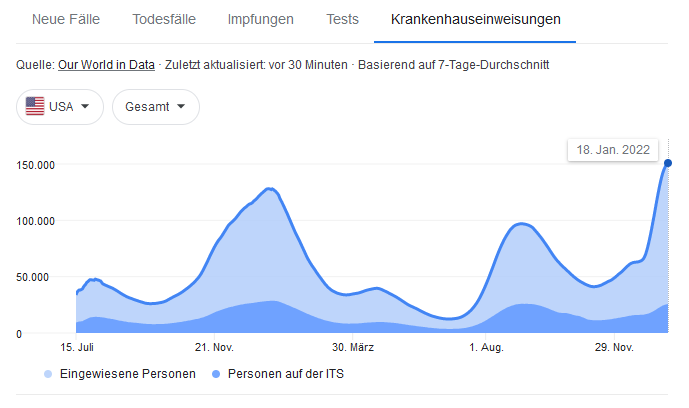Open the Todesfälle tab

(164, 20)
